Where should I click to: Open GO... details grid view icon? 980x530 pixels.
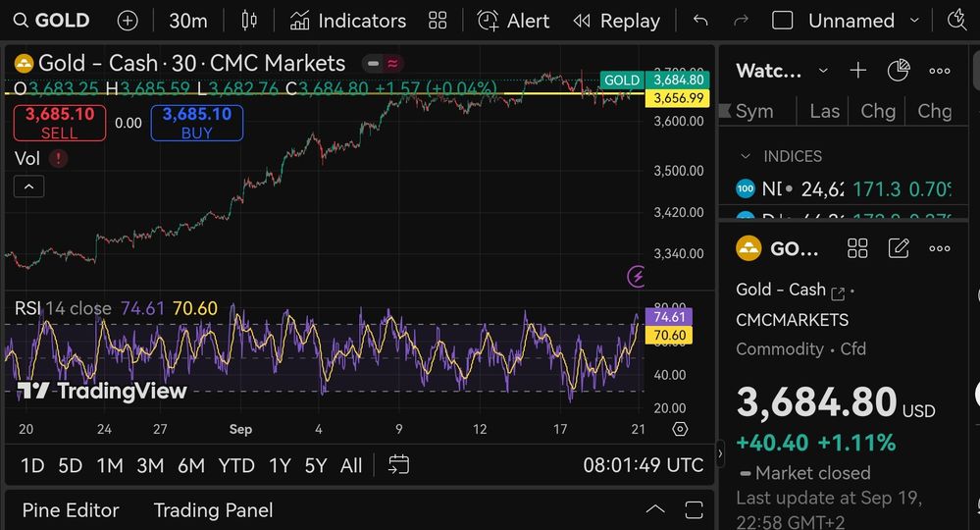click(857, 248)
